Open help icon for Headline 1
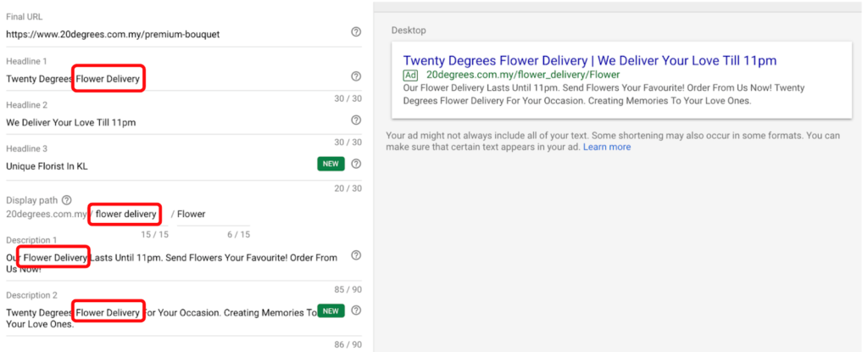 (356, 76)
